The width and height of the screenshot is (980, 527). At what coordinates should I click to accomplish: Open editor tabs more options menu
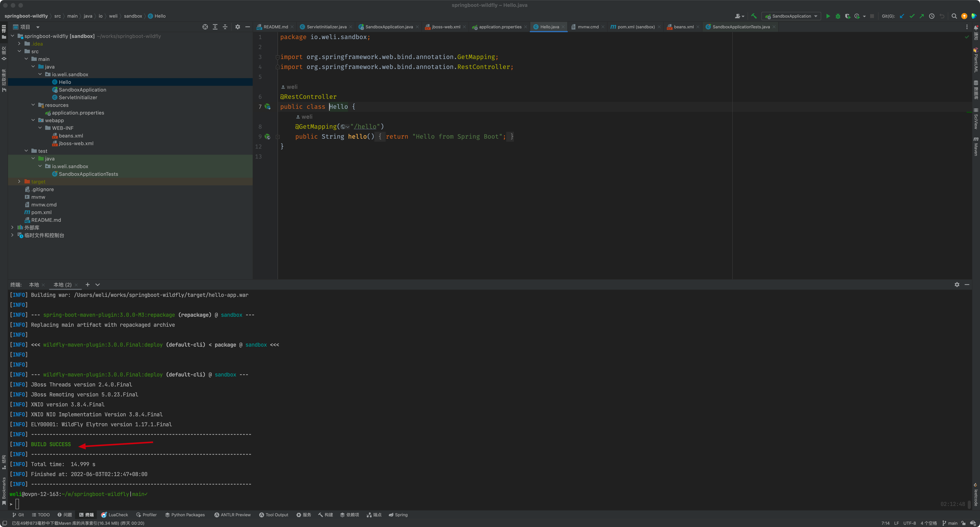(967, 27)
